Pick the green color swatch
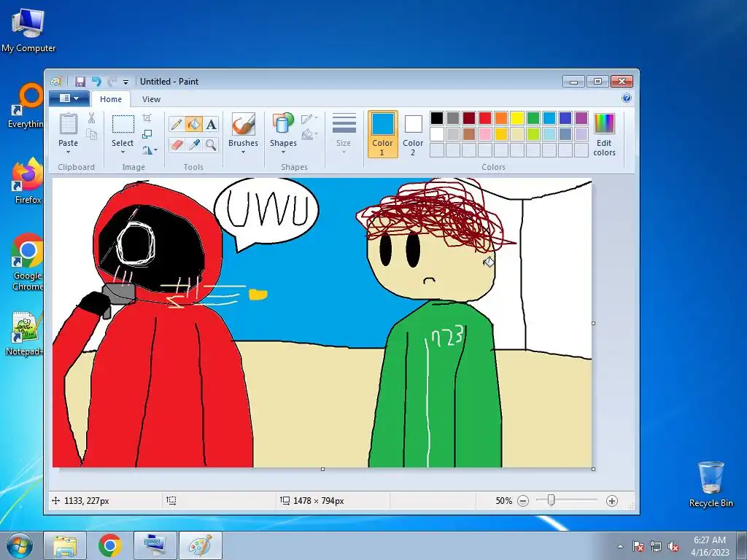747x560 pixels. (x=533, y=117)
